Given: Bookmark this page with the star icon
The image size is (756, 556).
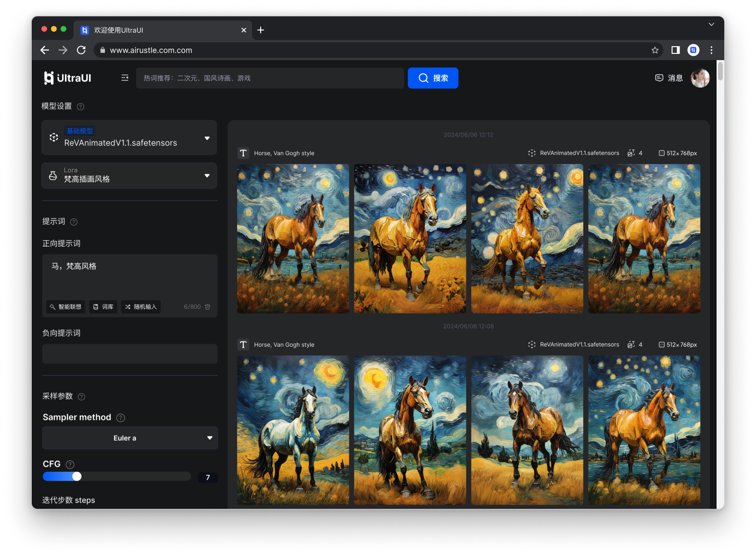Looking at the screenshot, I should 655,50.
